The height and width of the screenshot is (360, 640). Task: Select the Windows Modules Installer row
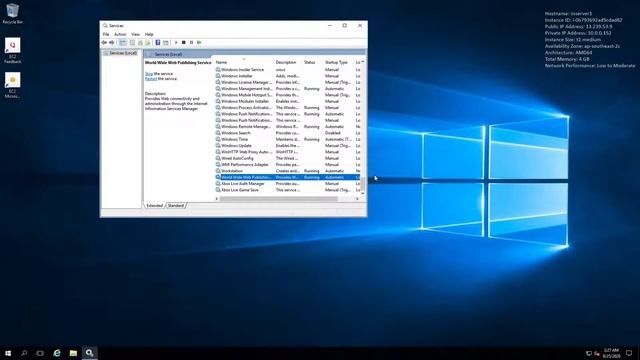click(287, 101)
